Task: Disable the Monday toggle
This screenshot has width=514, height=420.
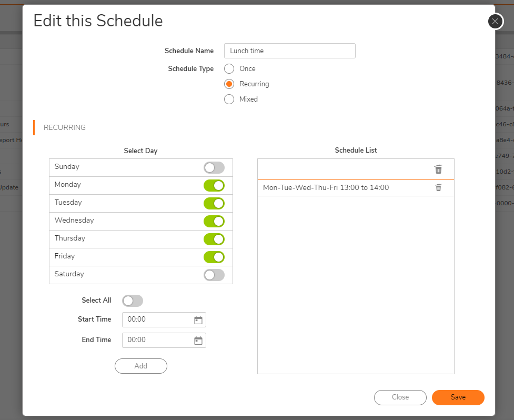Action: click(214, 185)
